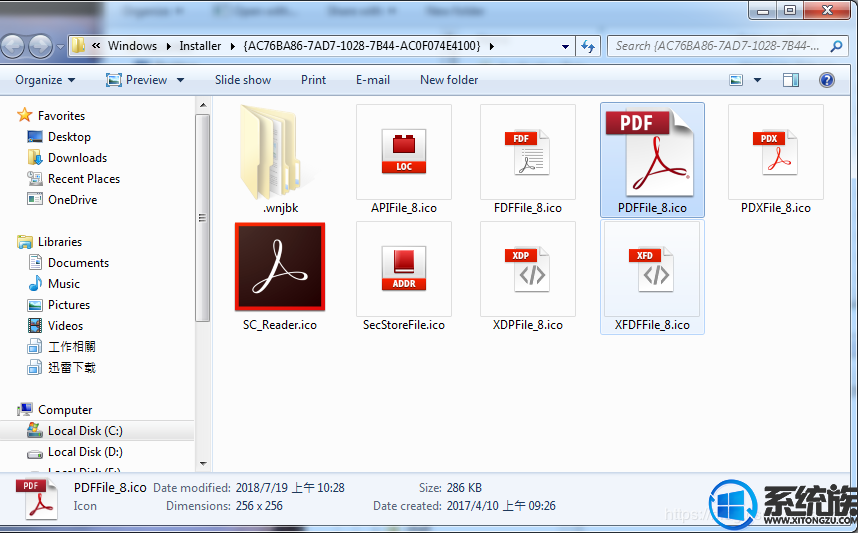Click the Date created value in details pane
The image size is (858, 533).
501,506
